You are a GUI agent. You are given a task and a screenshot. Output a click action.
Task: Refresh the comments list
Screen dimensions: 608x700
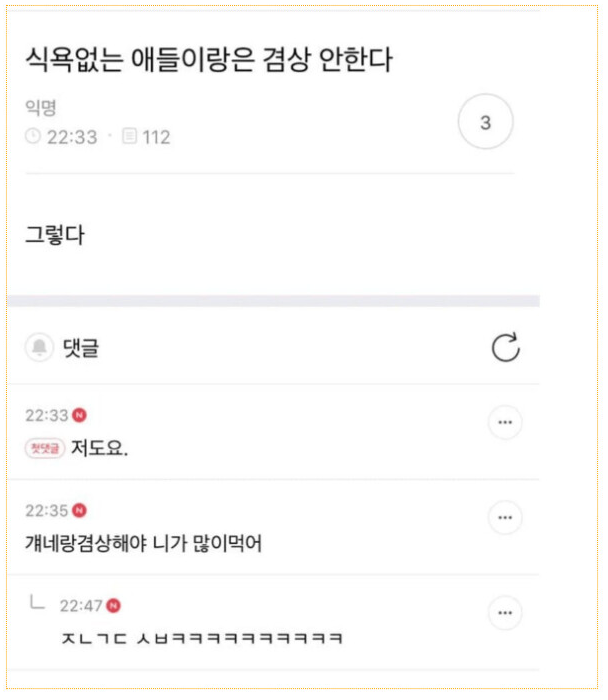pos(506,347)
